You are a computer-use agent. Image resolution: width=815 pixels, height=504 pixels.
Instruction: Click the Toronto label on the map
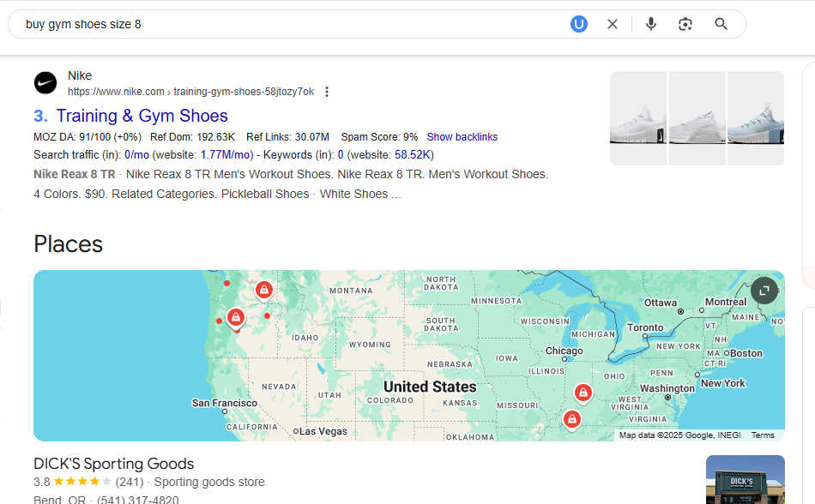[645, 327]
